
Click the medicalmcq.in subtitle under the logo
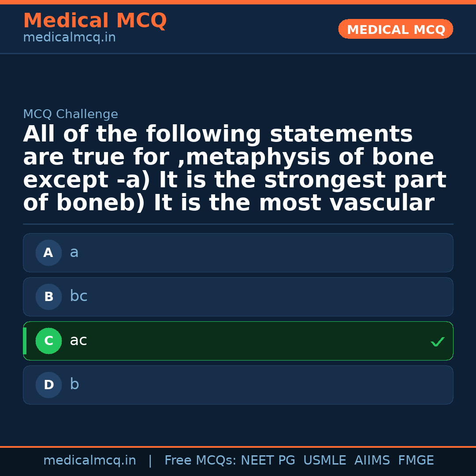point(69,37)
